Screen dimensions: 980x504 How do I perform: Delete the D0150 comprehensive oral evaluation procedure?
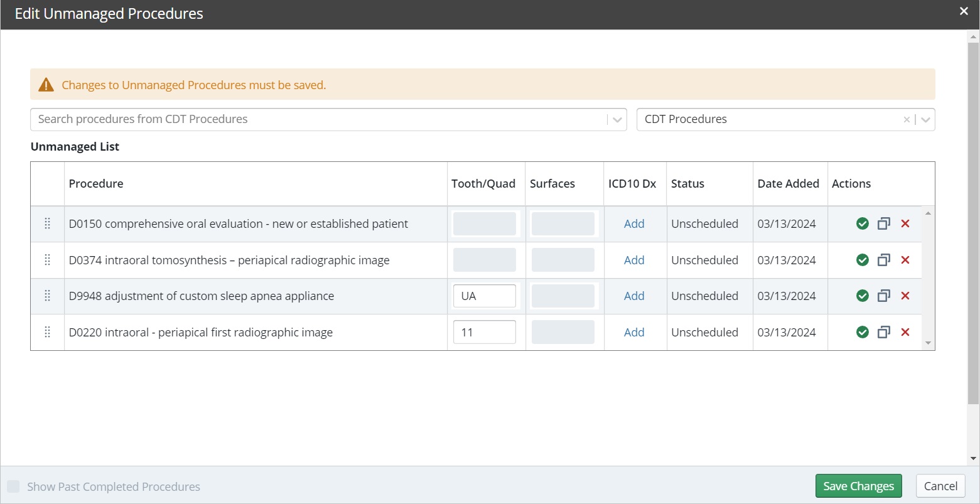905,223
